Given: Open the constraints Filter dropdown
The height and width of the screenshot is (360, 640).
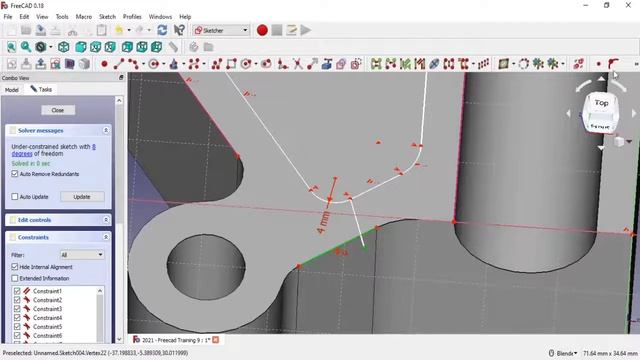Looking at the screenshot, I should click(82, 255).
